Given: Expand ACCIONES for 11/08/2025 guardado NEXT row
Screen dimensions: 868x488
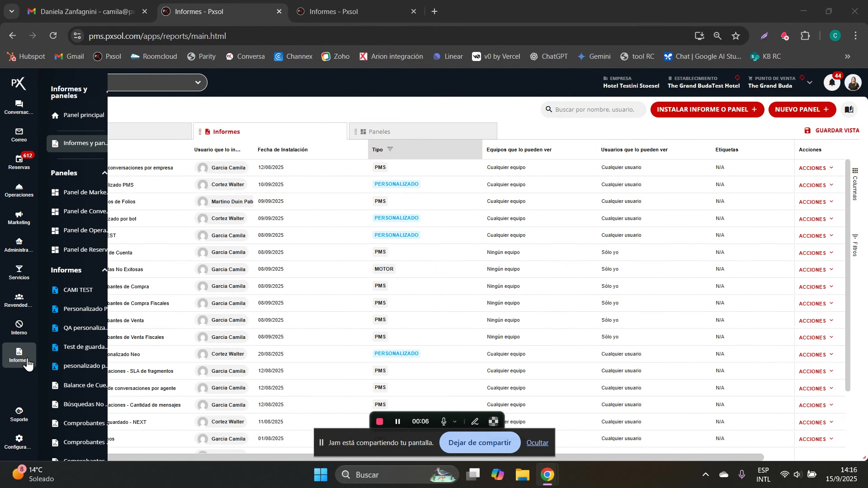Looking at the screenshot, I should 816,422.
